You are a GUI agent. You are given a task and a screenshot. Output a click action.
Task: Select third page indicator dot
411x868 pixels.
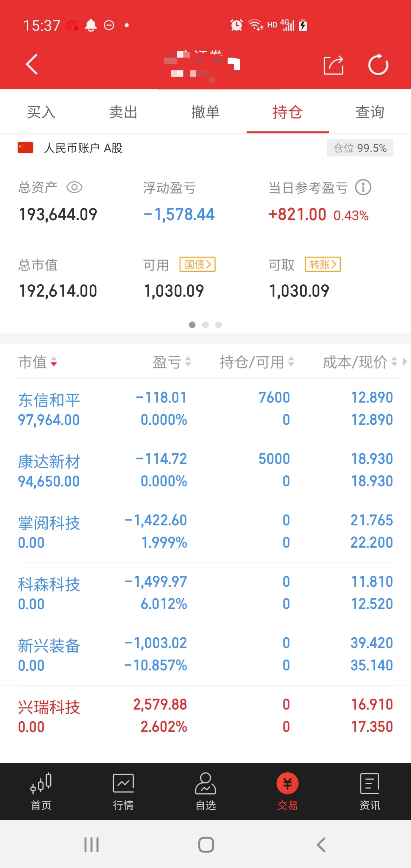click(x=218, y=325)
